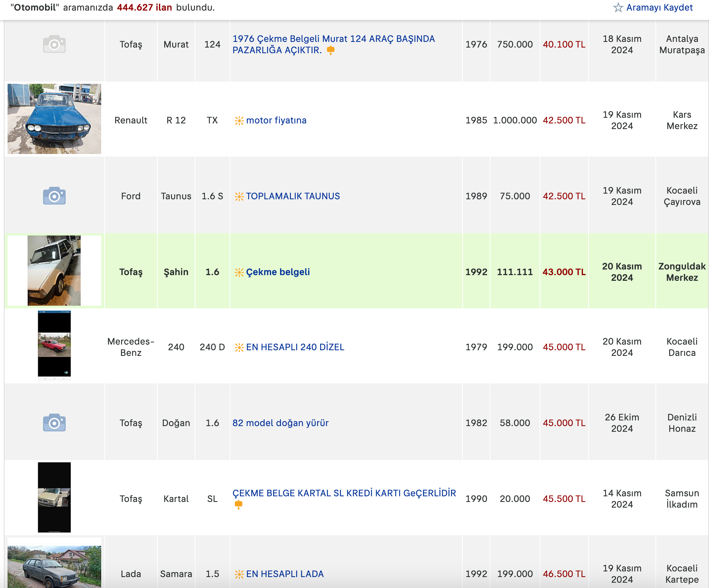The width and height of the screenshot is (709, 588).
Task: Click the 750.000 kilometre value
Action: [x=515, y=45]
